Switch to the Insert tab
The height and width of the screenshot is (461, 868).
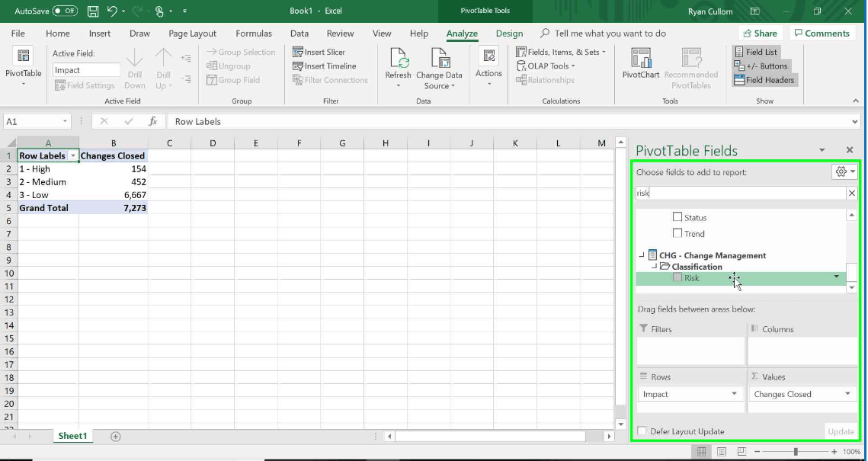tap(100, 34)
